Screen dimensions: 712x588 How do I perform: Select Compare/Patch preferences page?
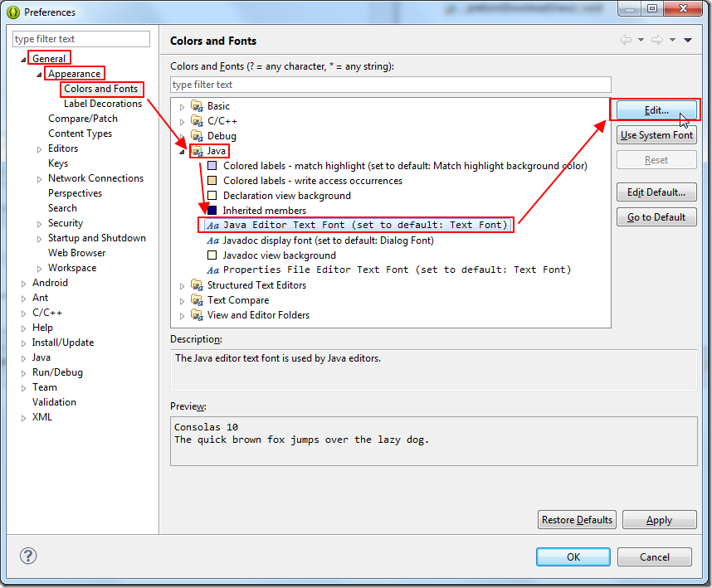(83, 119)
